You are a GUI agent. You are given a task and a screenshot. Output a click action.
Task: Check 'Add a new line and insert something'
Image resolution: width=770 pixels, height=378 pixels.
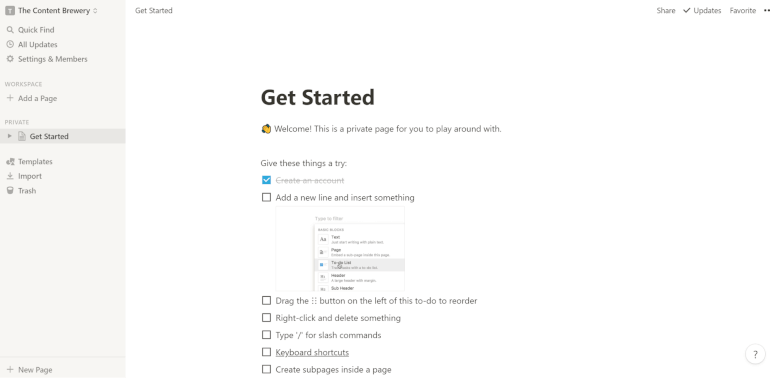pyautogui.click(x=266, y=197)
